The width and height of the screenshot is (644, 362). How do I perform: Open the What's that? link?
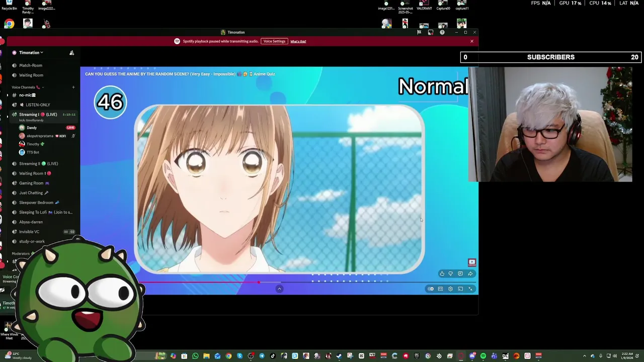[x=298, y=41]
